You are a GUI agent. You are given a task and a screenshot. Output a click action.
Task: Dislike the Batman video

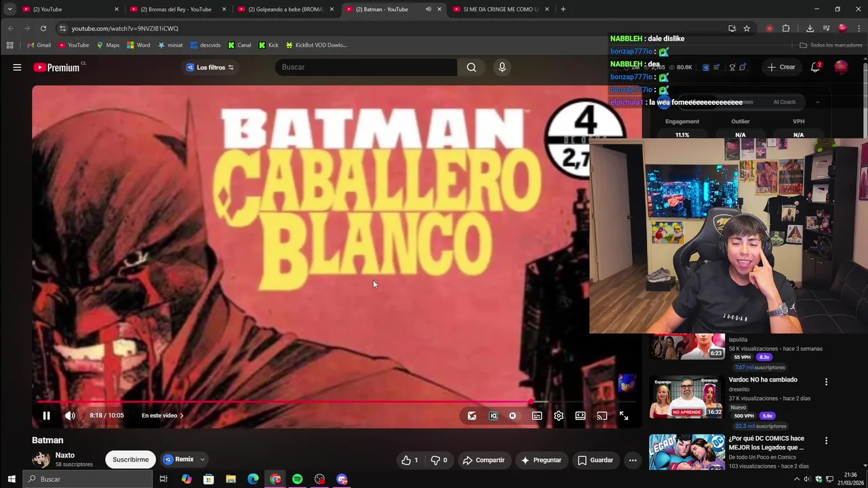point(439,460)
